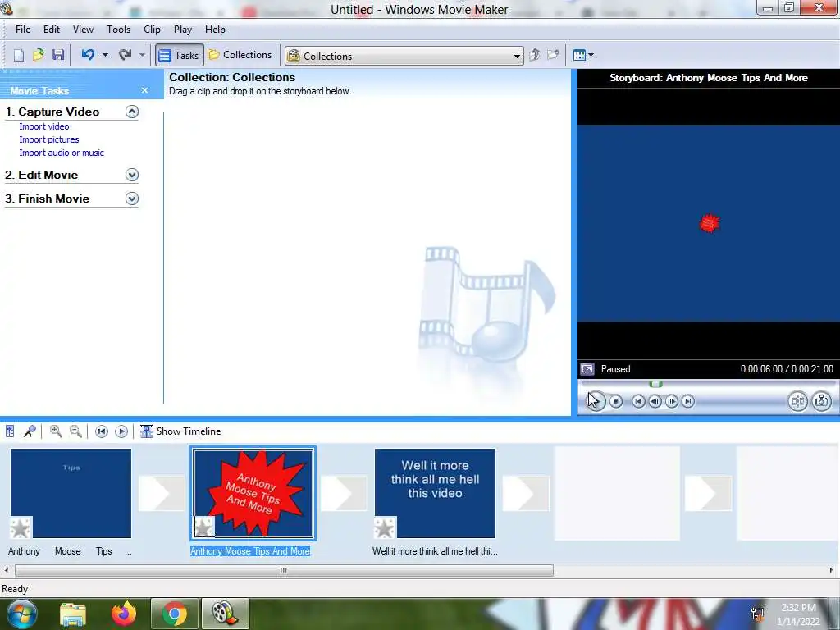Click the 2. Edit Movie heading

pyautogui.click(x=41, y=175)
